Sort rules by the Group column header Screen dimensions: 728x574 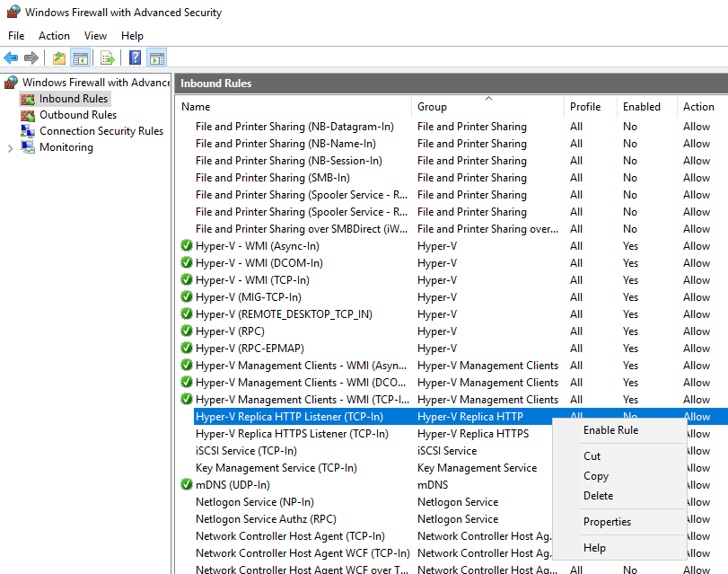coord(487,107)
